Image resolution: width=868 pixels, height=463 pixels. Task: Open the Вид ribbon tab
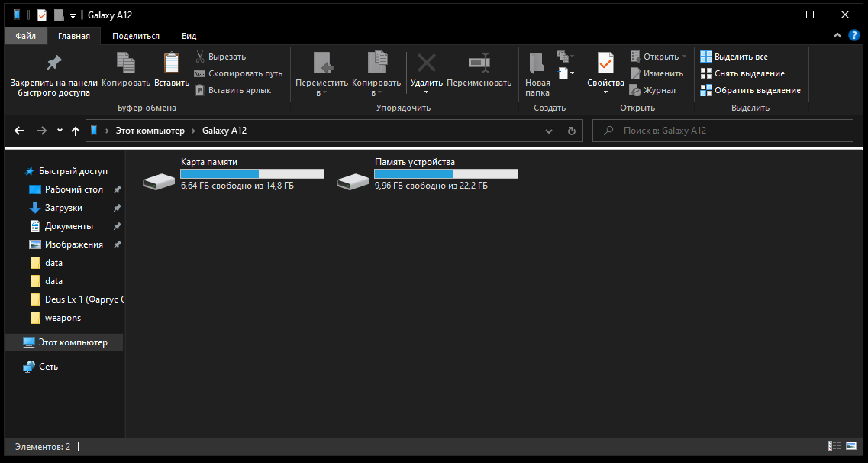pyautogui.click(x=189, y=36)
